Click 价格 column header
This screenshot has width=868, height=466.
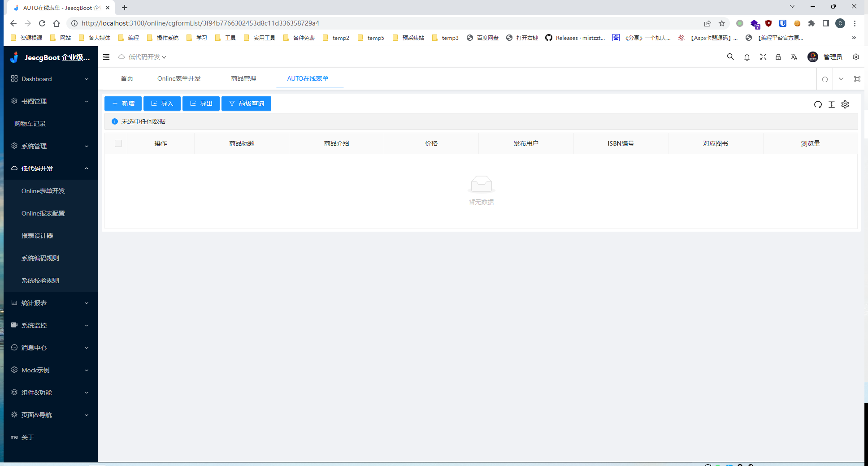[431, 143]
